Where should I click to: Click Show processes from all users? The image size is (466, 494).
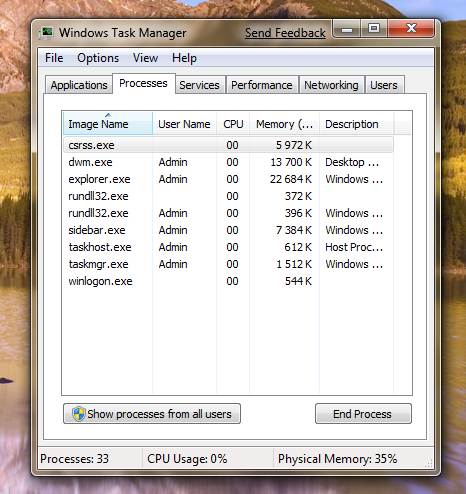152,414
